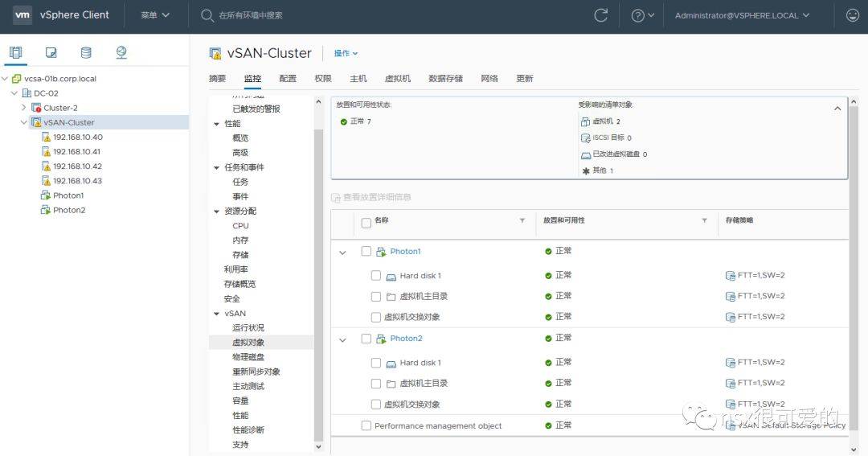Expand the Cluster-2 tree node
The image size is (868, 456).
click(24, 108)
